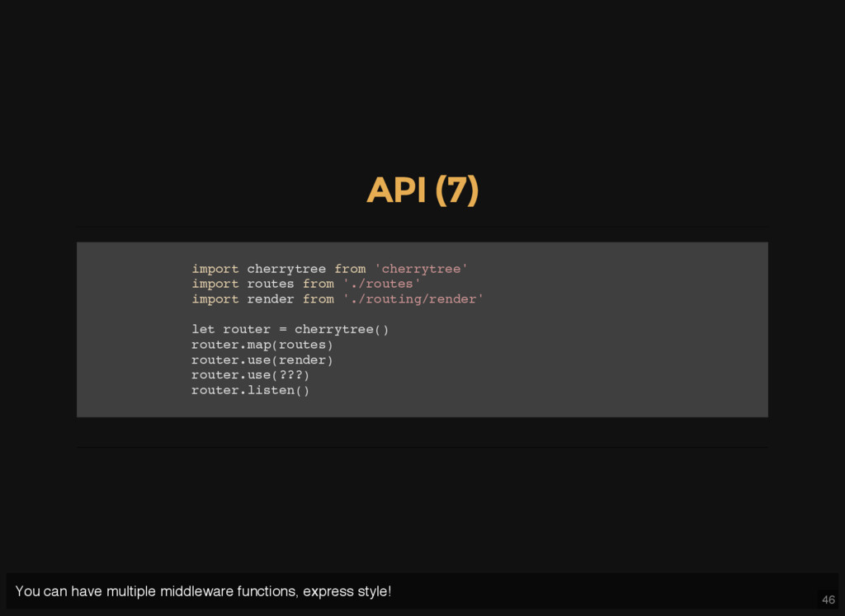
Task: Click the "let router = cherrytree()" line
Action: point(290,330)
